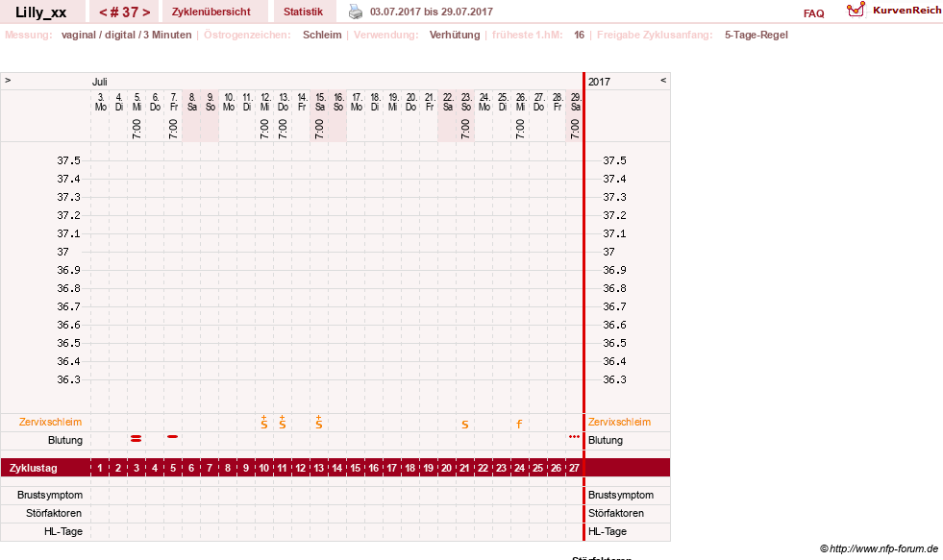Image resolution: width=943 pixels, height=560 pixels.
Task: Open the Zyklenübersicht tab
Action: 211,12
